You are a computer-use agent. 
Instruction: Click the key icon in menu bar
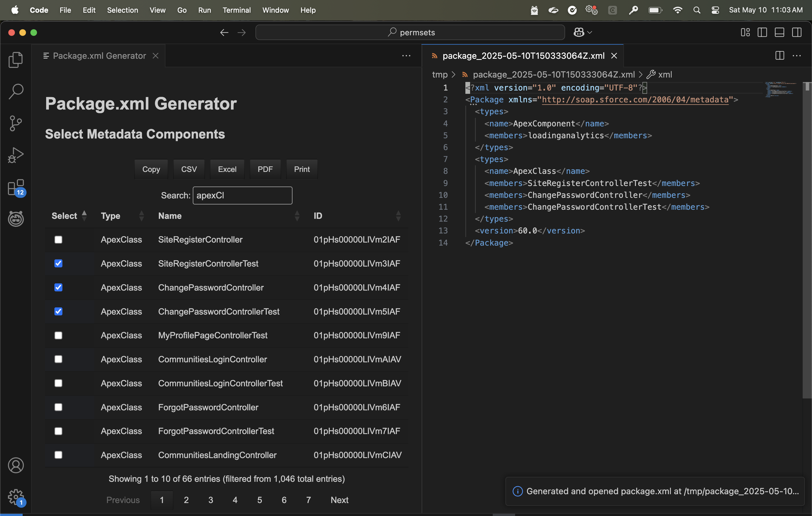pyautogui.click(x=633, y=10)
